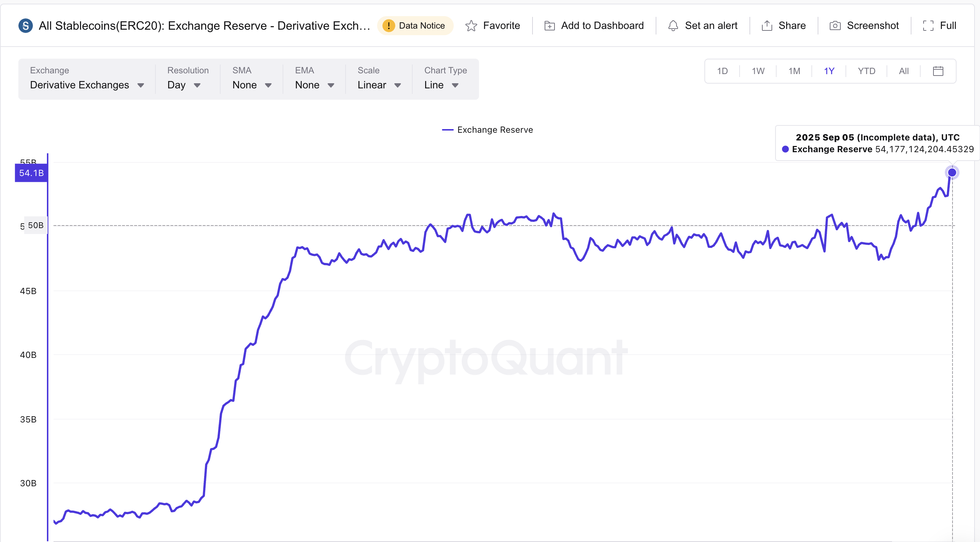The image size is (980, 542).
Task: Select the 1M time range tab
Action: coord(795,71)
